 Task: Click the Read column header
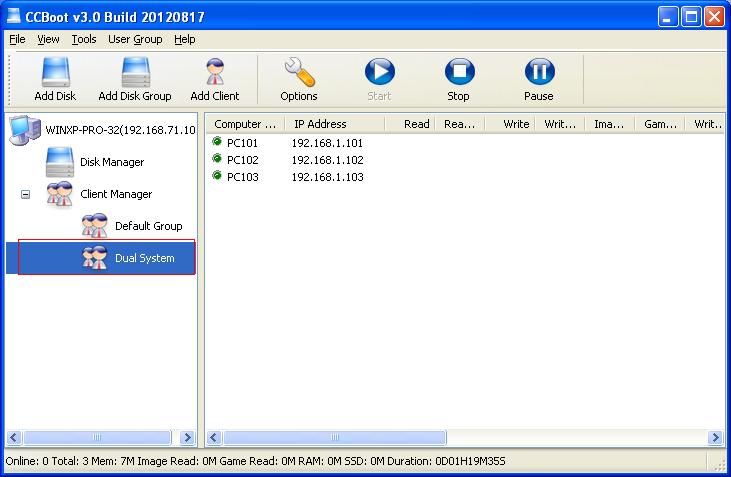click(x=410, y=124)
